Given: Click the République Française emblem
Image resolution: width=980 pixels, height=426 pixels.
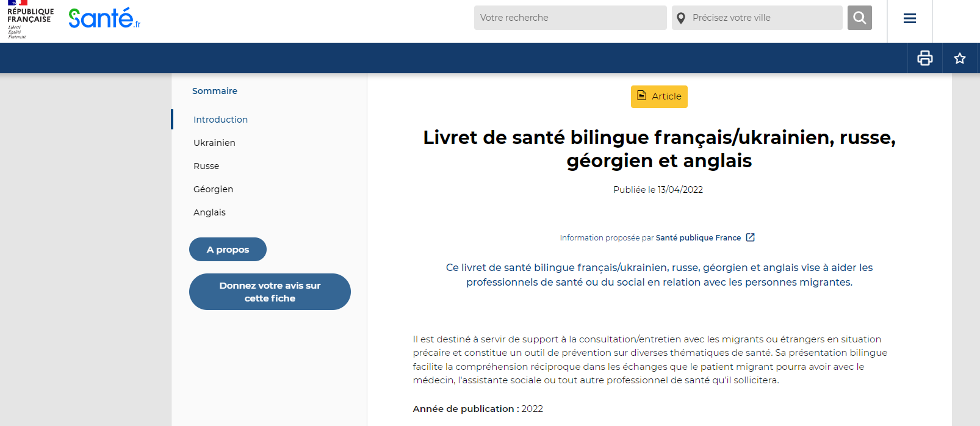Looking at the screenshot, I should coord(31,20).
